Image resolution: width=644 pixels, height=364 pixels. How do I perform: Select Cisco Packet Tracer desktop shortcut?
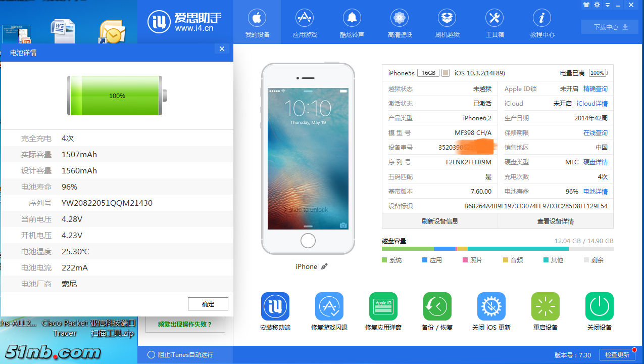click(65, 328)
